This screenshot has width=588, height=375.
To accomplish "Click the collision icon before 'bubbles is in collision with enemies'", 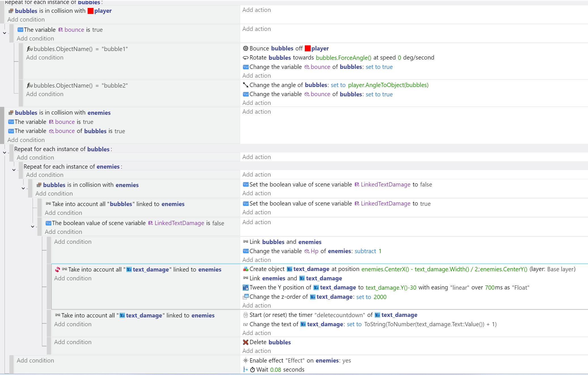I will click(11, 113).
